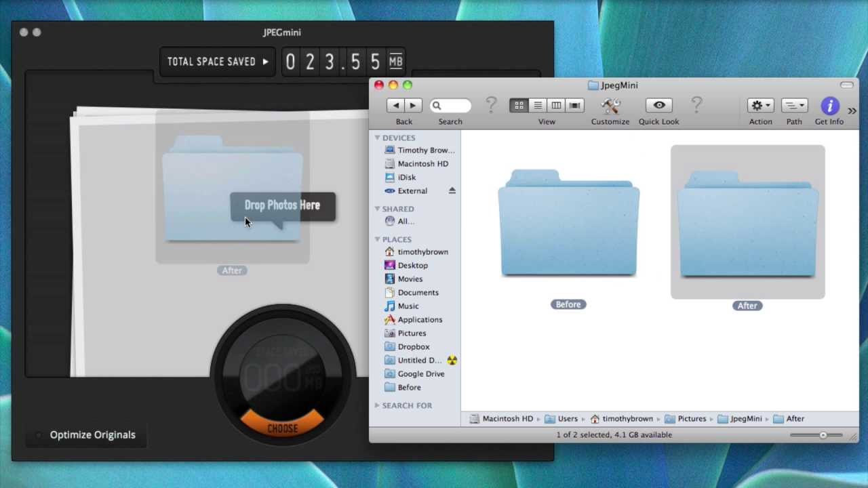Click in the Finder search field
The image size is (868, 488).
coord(450,106)
